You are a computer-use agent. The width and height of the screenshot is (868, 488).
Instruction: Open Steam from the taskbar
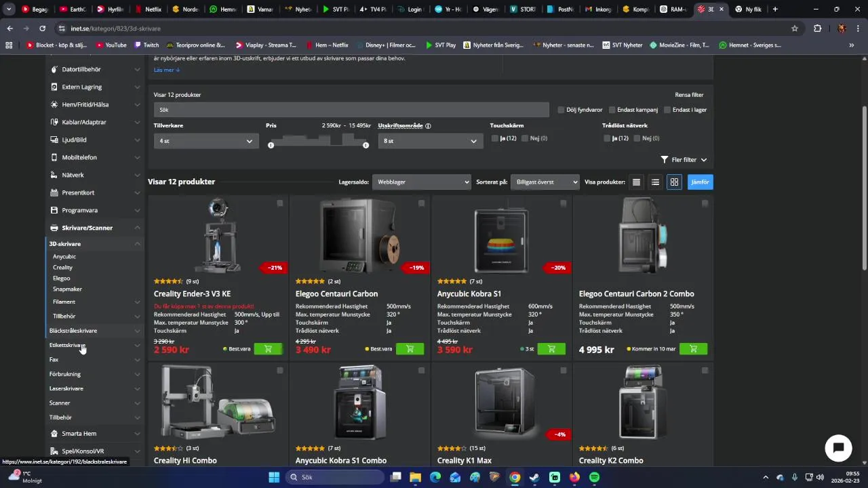pyautogui.click(x=535, y=477)
